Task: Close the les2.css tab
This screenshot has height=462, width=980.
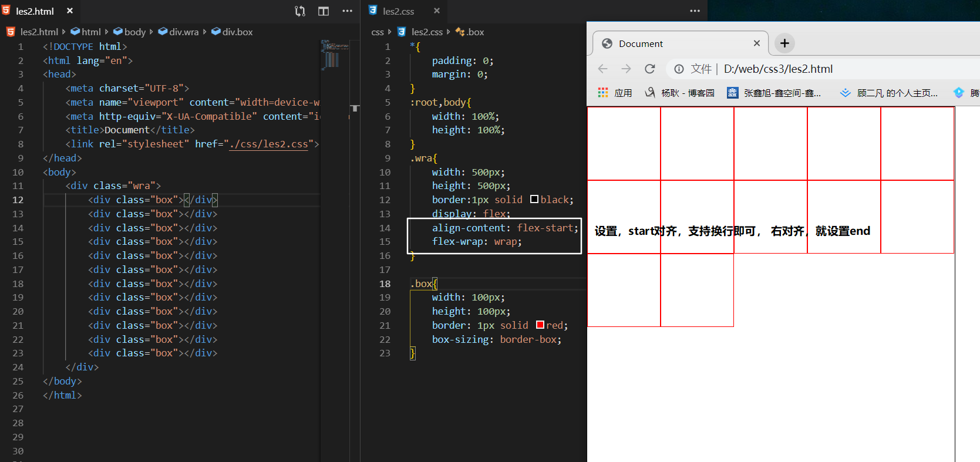Action: [x=436, y=11]
